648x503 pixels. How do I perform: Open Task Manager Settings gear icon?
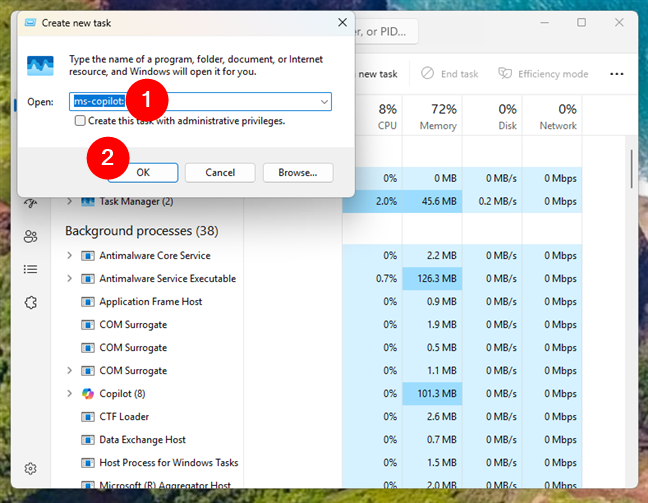pos(31,469)
